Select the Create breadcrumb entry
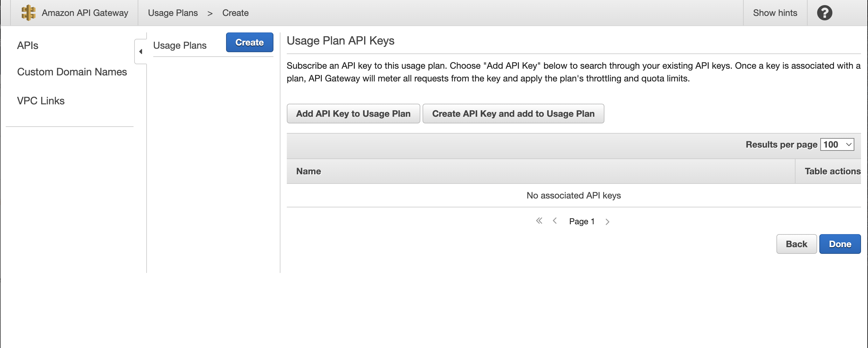 pos(235,13)
